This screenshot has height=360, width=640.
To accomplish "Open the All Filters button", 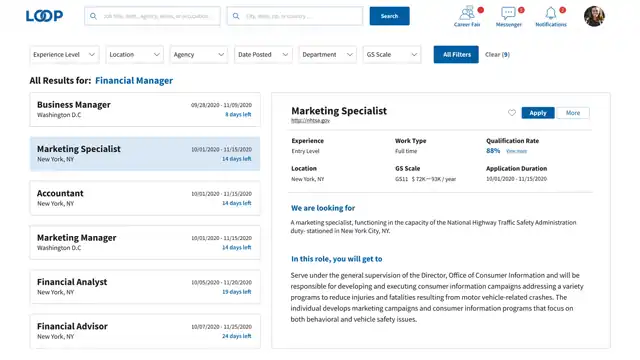I will [456, 54].
